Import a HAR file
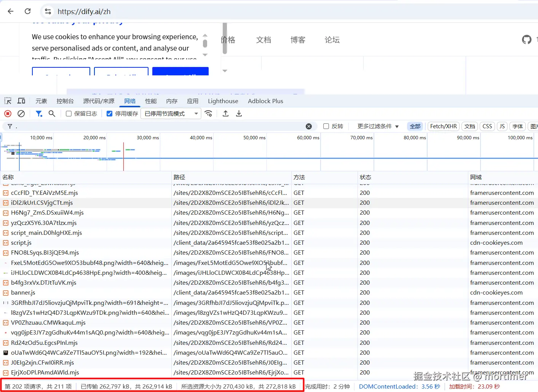 pos(225,113)
